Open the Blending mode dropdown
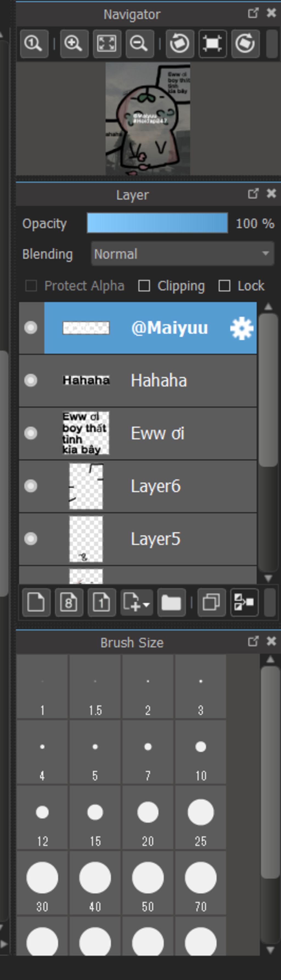 click(182, 254)
